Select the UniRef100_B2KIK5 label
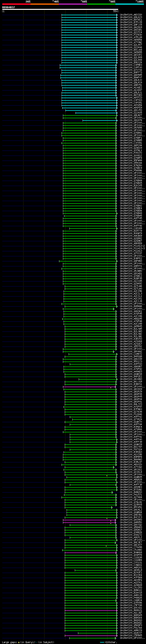The height and width of the screenshot is (644, 146). pos(131,186)
